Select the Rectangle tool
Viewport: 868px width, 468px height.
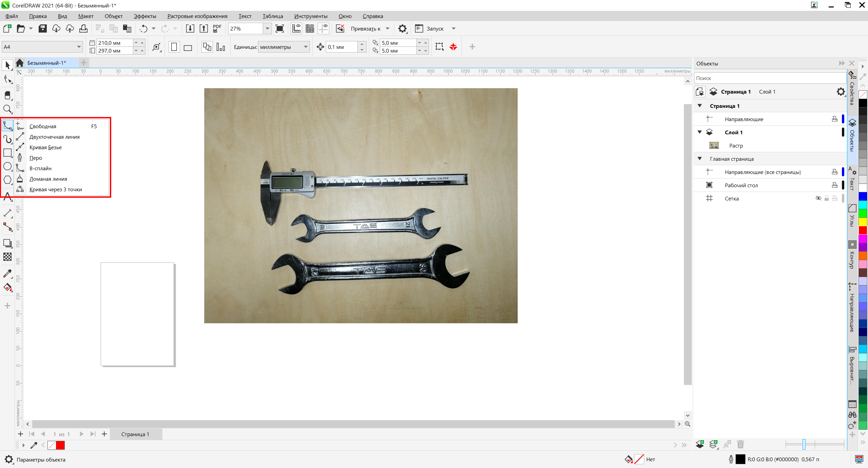pos(7,153)
